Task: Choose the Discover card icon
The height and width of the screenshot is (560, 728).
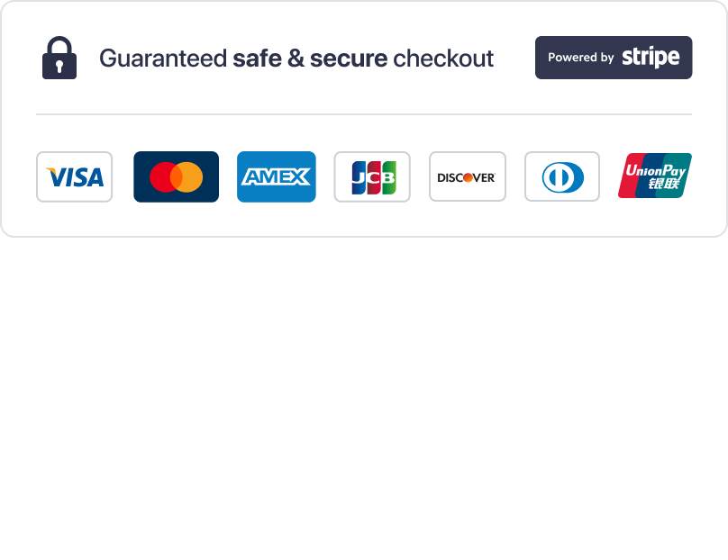Action: (x=467, y=177)
